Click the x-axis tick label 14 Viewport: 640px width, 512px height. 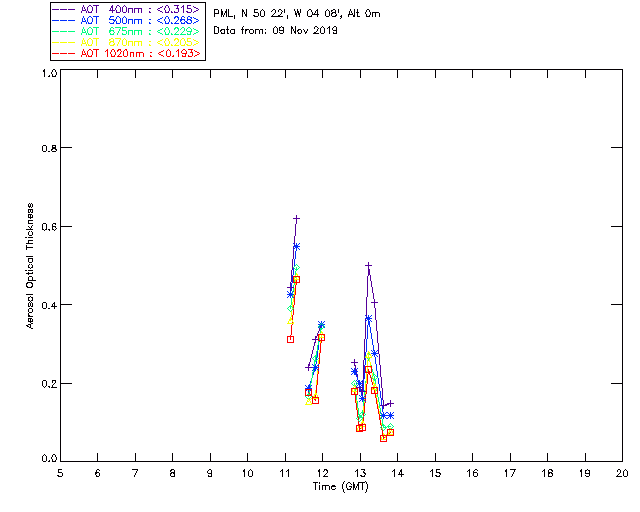click(398, 474)
